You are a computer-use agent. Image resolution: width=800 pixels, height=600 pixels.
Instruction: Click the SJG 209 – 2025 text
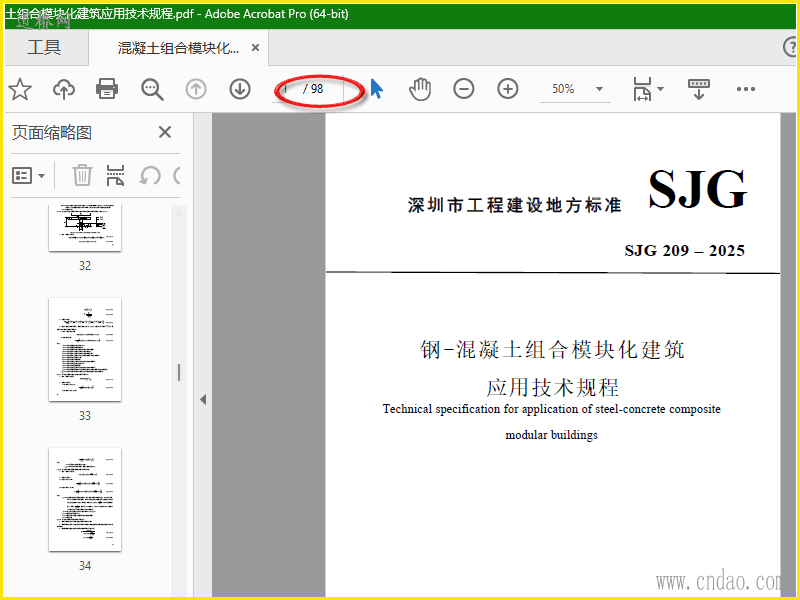684,251
